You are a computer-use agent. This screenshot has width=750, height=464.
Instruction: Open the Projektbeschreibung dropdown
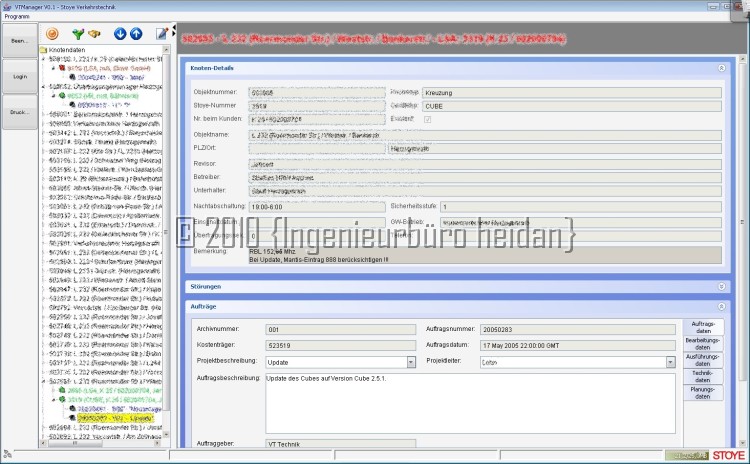pyautogui.click(x=411, y=362)
